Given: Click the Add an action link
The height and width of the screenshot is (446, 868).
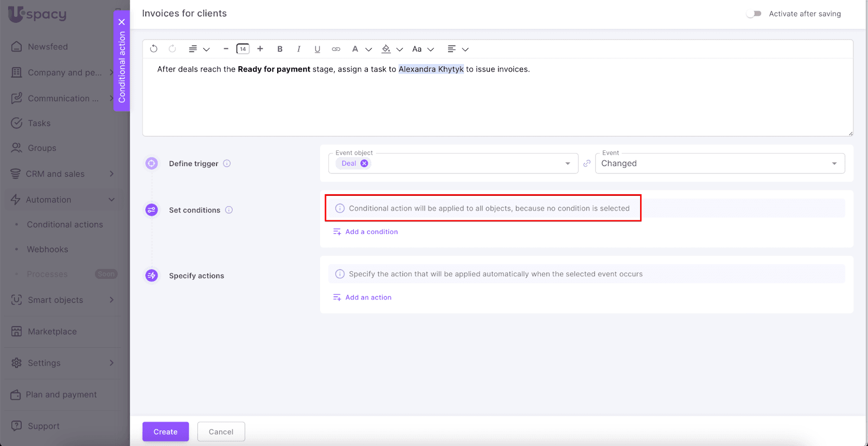Looking at the screenshot, I should point(368,297).
